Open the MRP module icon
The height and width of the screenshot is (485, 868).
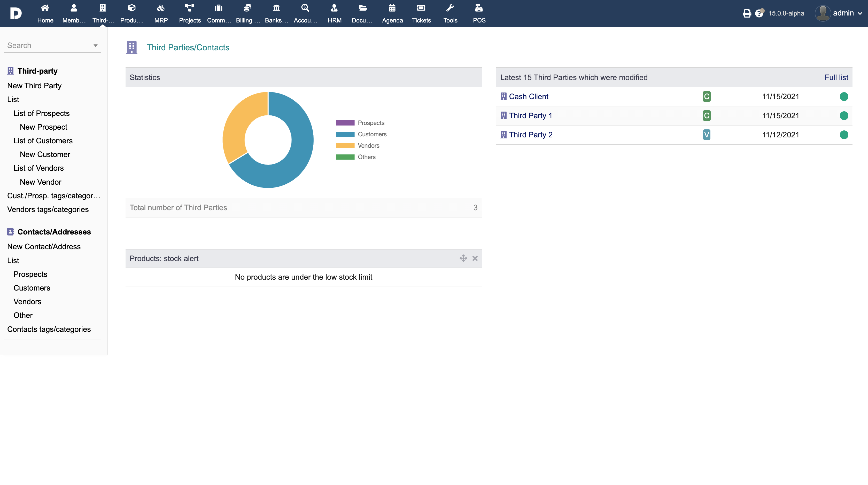161,8
